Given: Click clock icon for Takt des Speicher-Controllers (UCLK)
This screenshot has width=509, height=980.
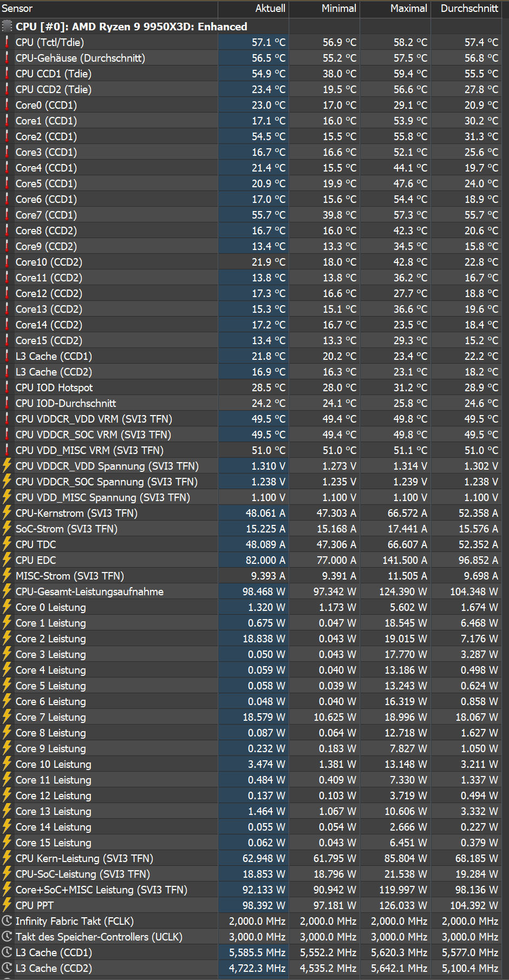Looking at the screenshot, I should pos(7,937).
